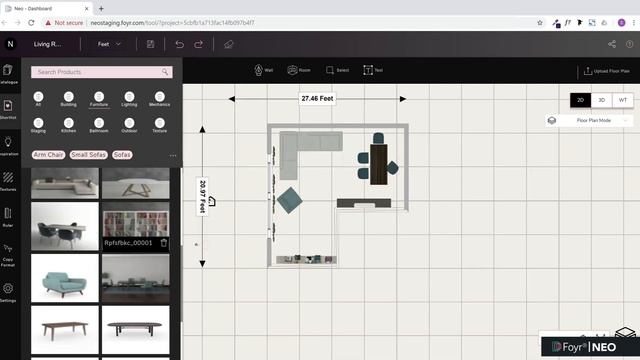640x360 pixels.
Task: Pick the living room scene thumbnail
Action: point(136,278)
